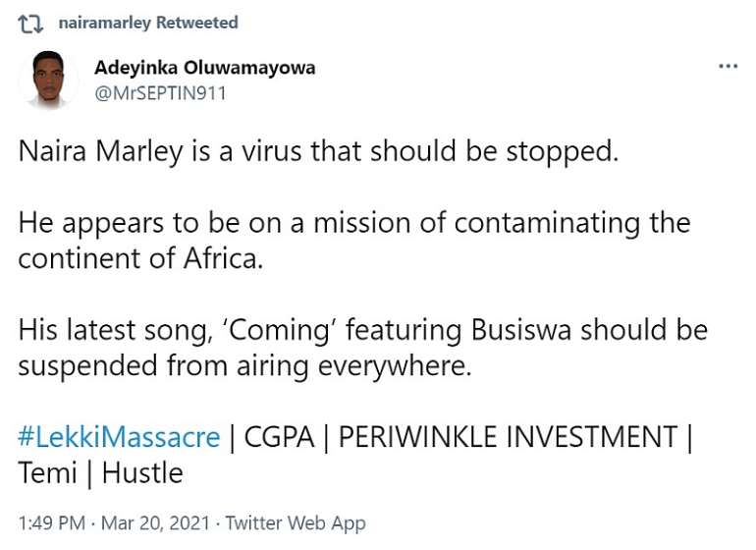Click the "He appears to be on a mission" line
This screenshot has width=756, height=550.
[x=354, y=223]
